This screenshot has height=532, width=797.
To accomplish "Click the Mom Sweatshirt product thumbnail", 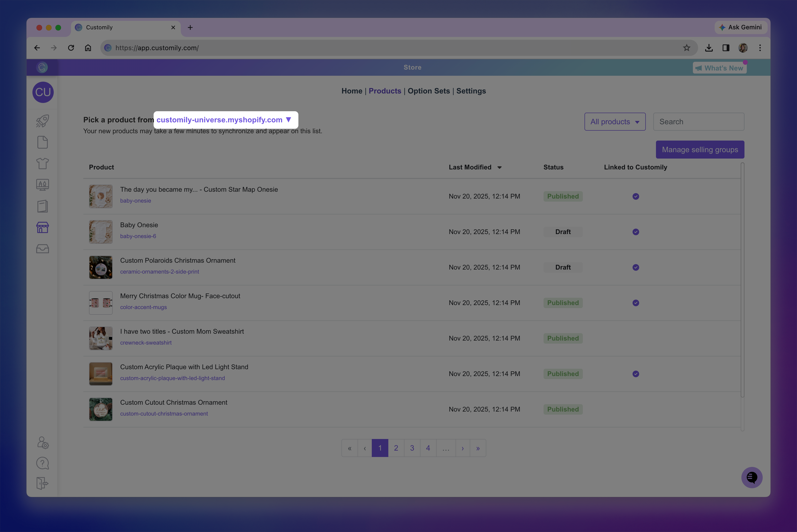I will tap(101, 338).
